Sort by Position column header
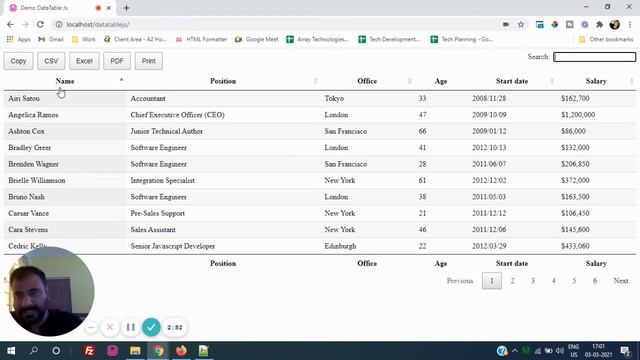Image resolution: width=640 pixels, height=360 pixels. pos(223,81)
